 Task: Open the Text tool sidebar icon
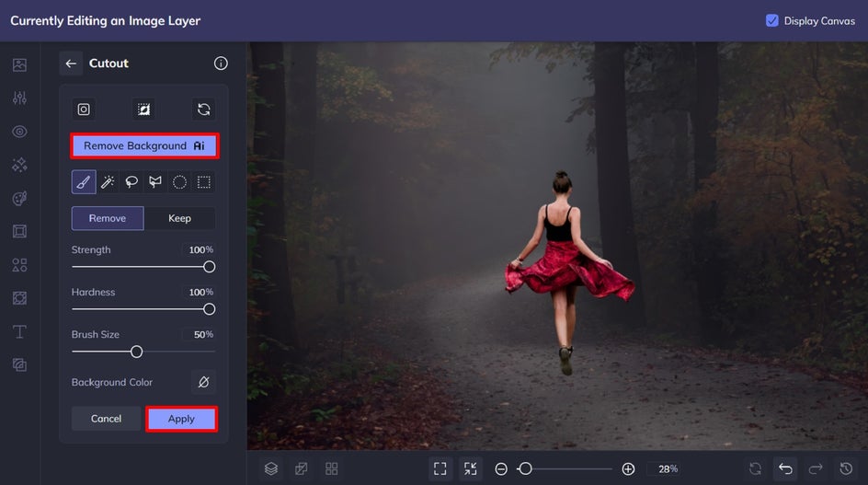click(19, 331)
